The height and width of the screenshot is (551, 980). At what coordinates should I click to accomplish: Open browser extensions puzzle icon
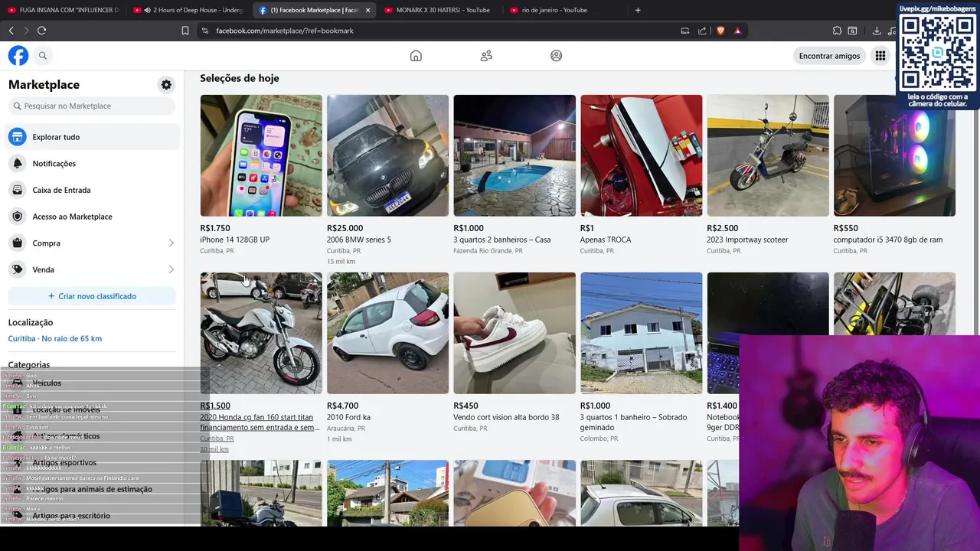pos(837,31)
